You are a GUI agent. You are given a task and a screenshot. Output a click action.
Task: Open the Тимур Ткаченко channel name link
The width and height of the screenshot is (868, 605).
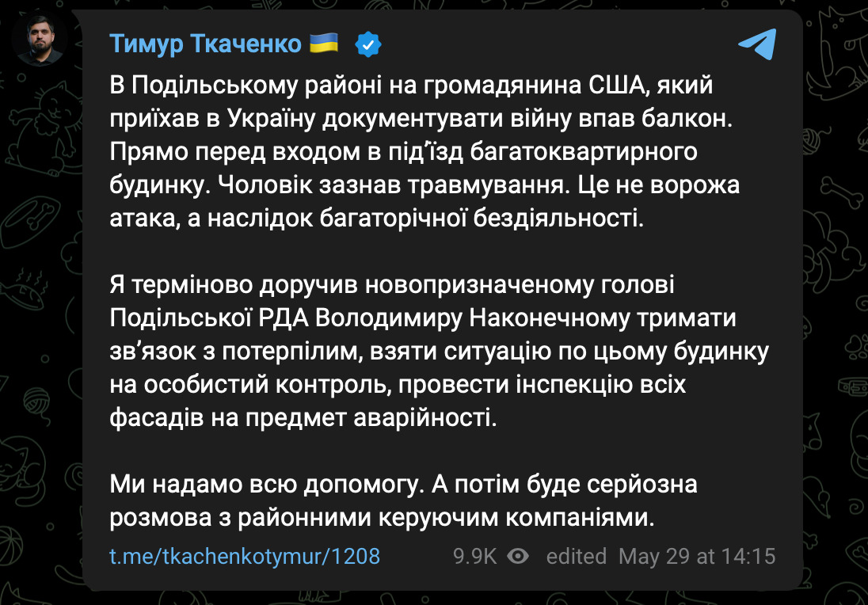[205, 44]
